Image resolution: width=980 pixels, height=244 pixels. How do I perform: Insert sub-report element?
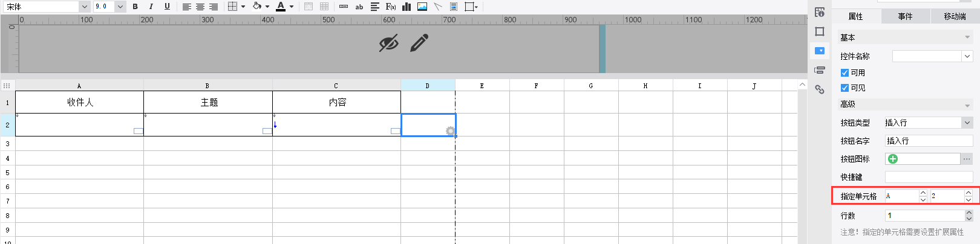coord(454,7)
